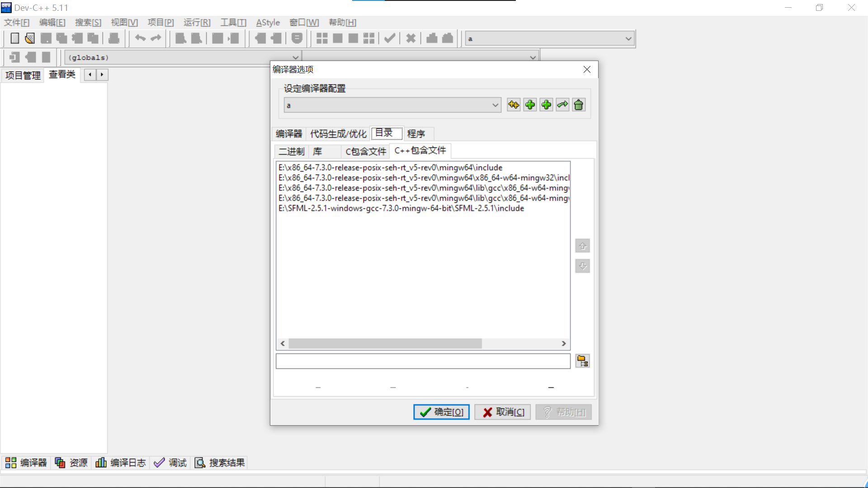
Task: Open the compiler configuration dropdown showing 'a'
Action: click(x=495, y=104)
